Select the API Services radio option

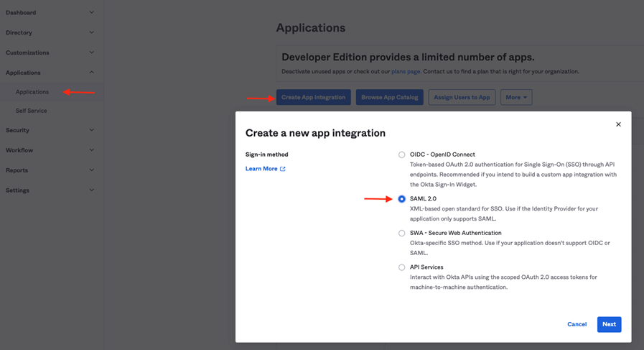click(401, 267)
